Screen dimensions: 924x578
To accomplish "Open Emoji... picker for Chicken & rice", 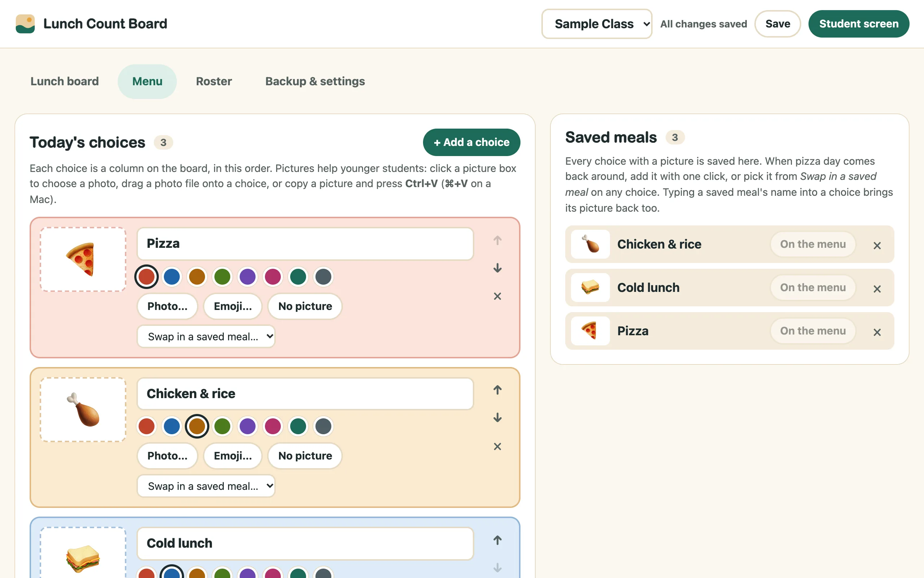I will point(233,456).
